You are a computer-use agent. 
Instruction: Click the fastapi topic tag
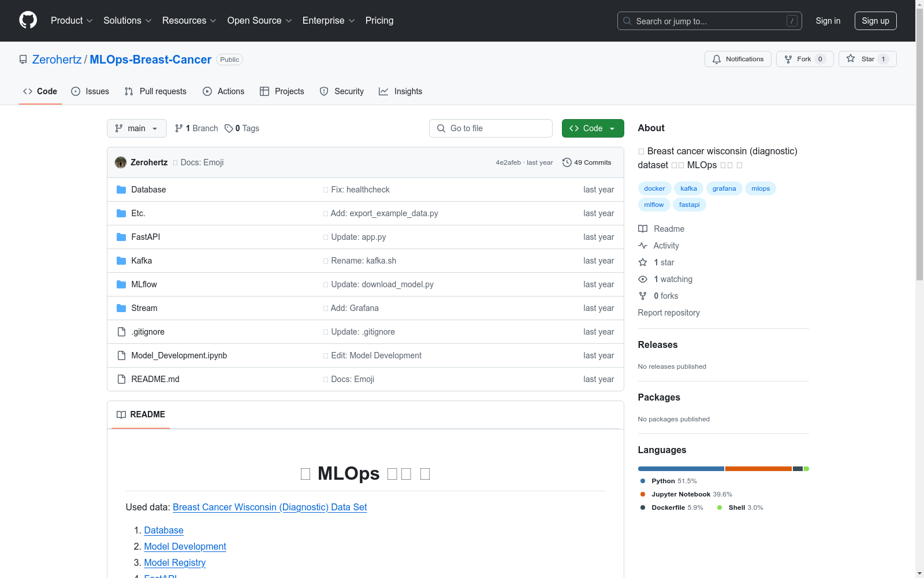(x=690, y=205)
